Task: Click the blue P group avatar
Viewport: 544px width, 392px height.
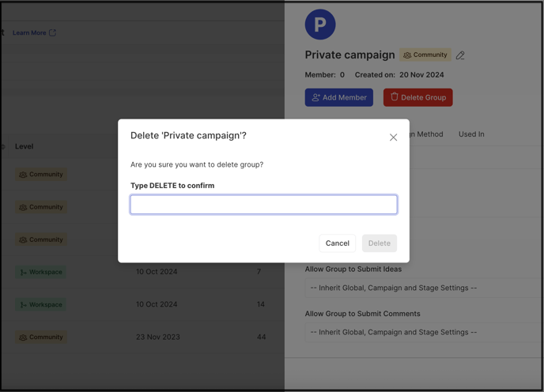Action: coord(320,24)
